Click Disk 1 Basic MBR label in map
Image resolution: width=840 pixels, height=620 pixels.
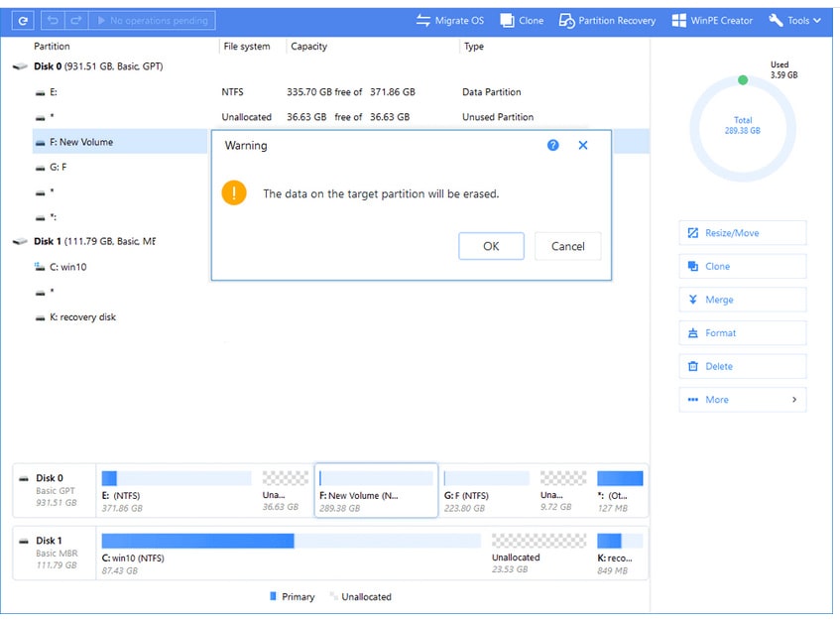point(55,553)
